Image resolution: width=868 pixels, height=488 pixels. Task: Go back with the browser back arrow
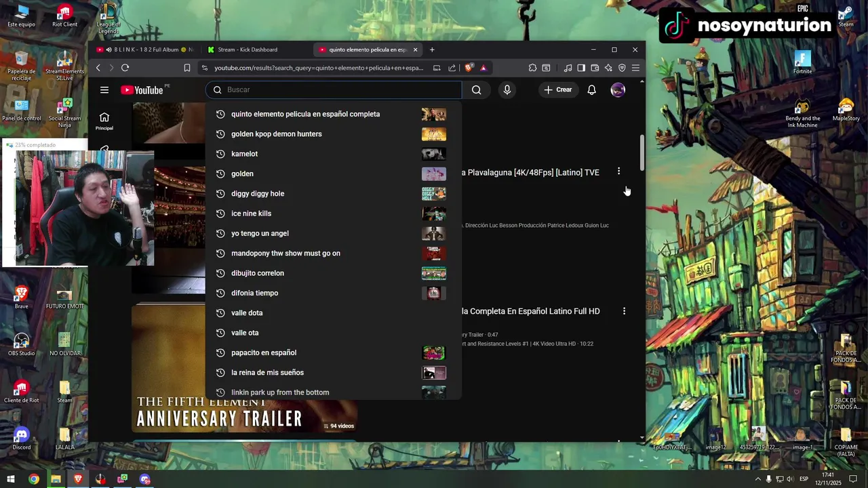click(98, 68)
